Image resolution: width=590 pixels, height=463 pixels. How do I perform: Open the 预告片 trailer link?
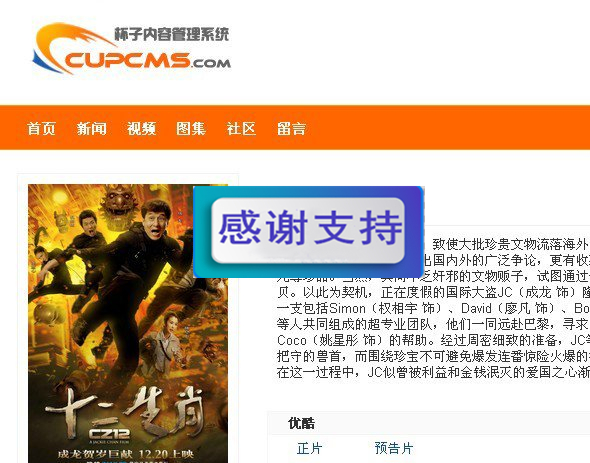(x=394, y=448)
